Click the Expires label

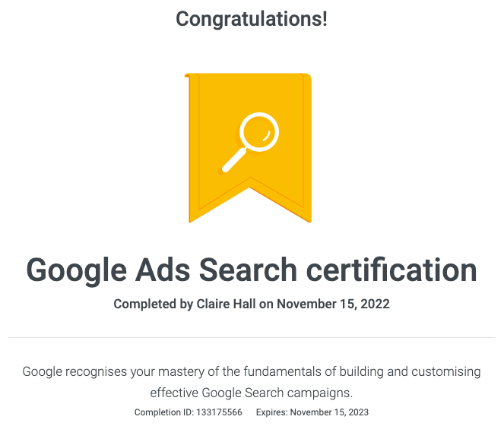pyautogui.click(x=272, y=412)
